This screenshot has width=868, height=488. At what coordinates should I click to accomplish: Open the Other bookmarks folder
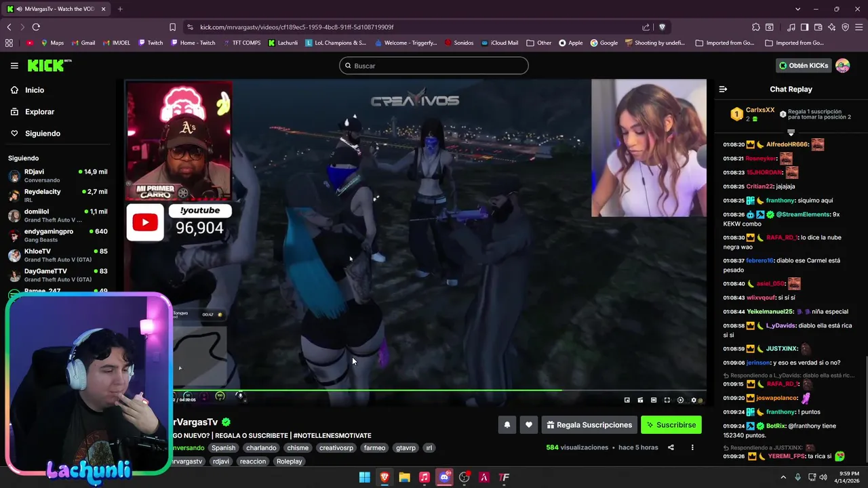click(539, 43)
